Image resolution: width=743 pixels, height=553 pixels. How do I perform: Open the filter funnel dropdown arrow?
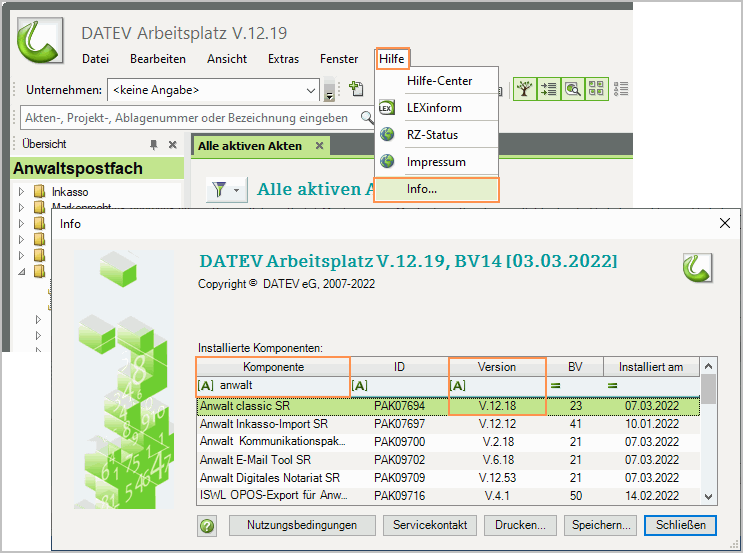coord(237,190)
